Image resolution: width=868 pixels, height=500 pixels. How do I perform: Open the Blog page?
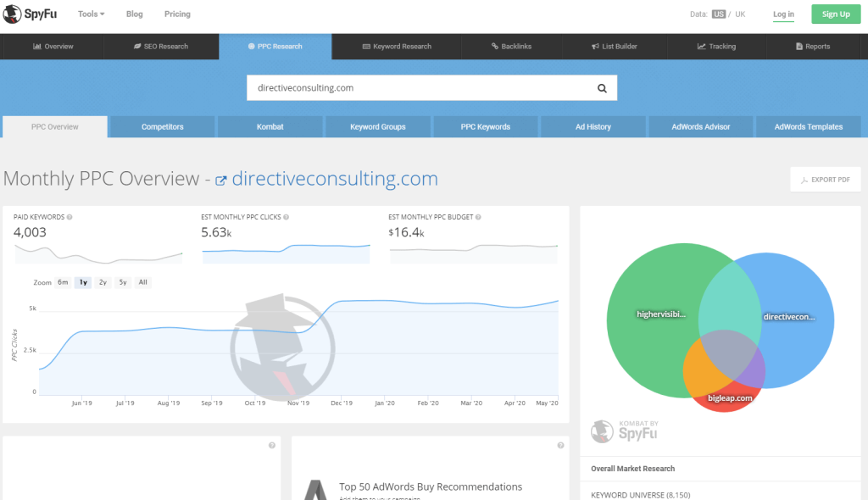click(x=135, y=14)
